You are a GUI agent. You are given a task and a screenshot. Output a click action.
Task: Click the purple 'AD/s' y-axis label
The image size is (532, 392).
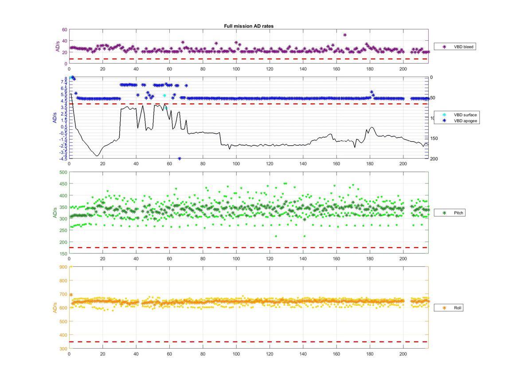[57, 47]
